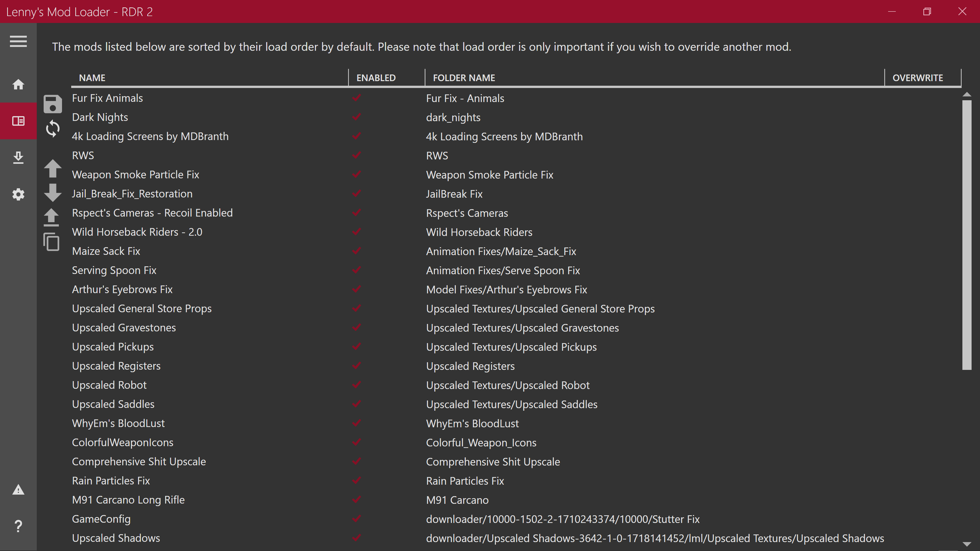Toggle enabled check for WhyEm's BloodLust

(x=357, y=423)
